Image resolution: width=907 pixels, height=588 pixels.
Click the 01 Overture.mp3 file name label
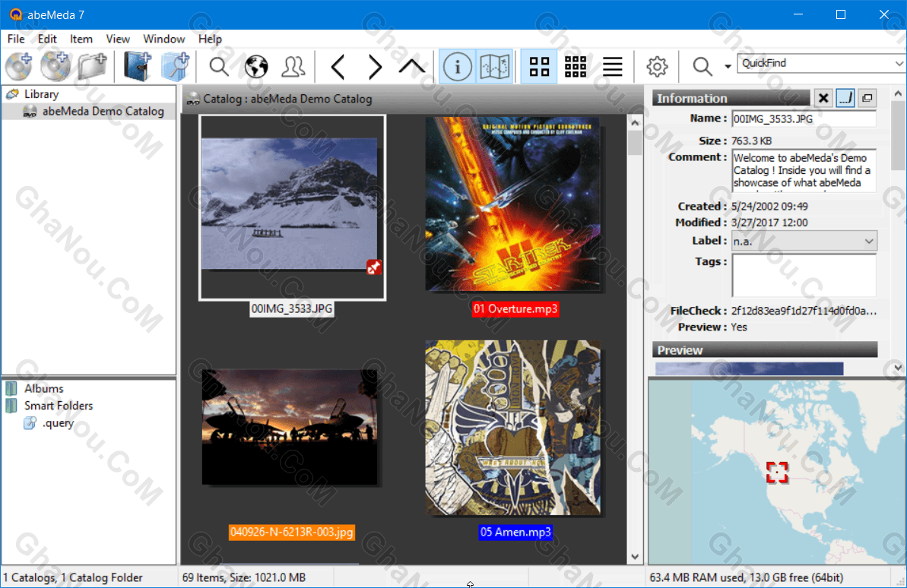coord(515,308)
